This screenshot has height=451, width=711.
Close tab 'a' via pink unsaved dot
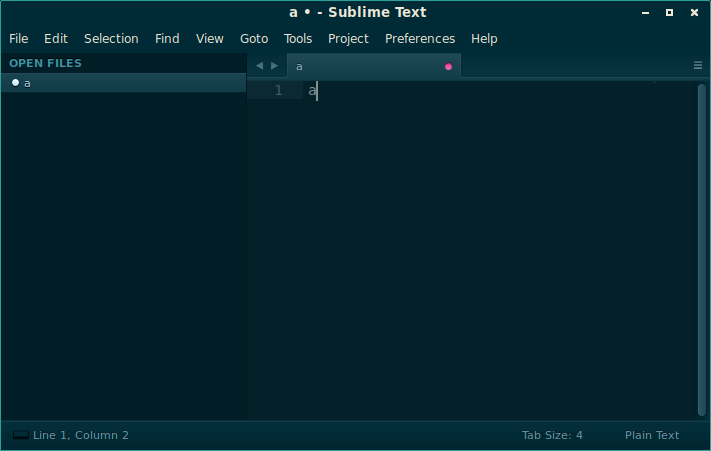[x=448, y=67]
